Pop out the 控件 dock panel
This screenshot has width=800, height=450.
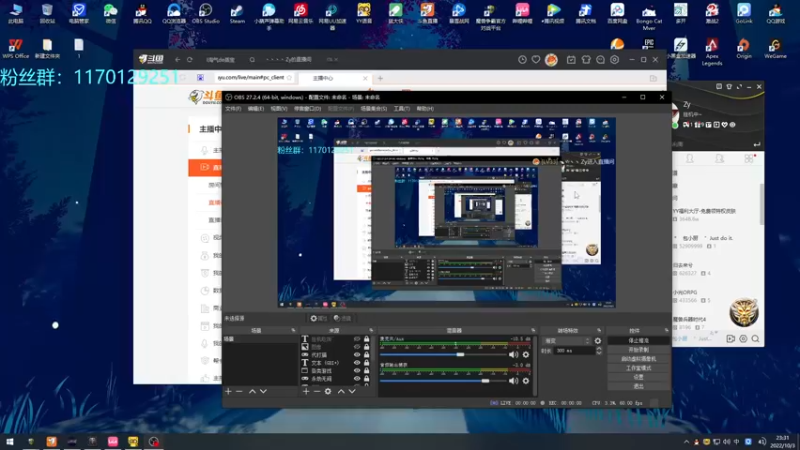(666, 331)
